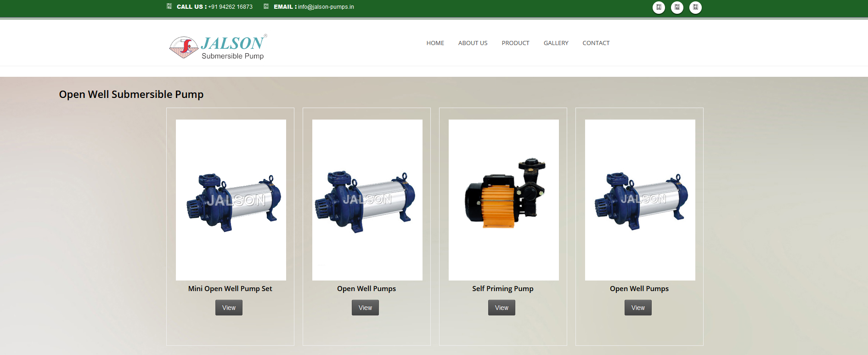
Task: Open pump image right of Mini Pump Set
Action: [367, 200]
